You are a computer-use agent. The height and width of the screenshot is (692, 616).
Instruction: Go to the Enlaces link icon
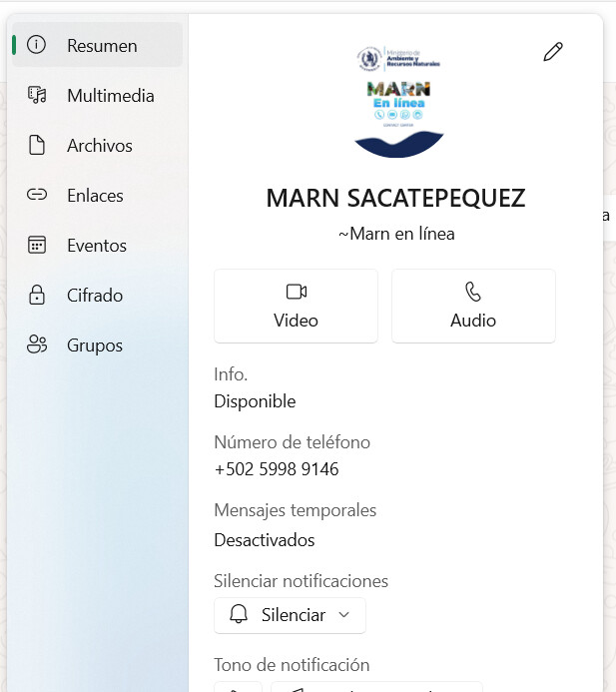pos(37,196)
